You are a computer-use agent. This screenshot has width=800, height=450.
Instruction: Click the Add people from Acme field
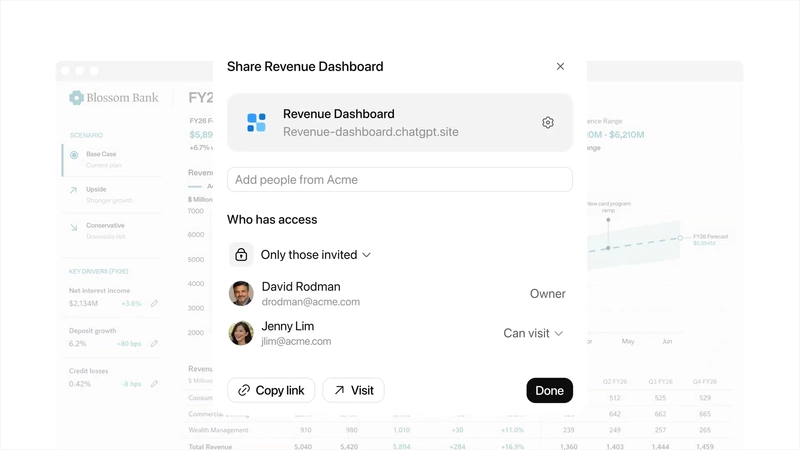coord(399,180)
